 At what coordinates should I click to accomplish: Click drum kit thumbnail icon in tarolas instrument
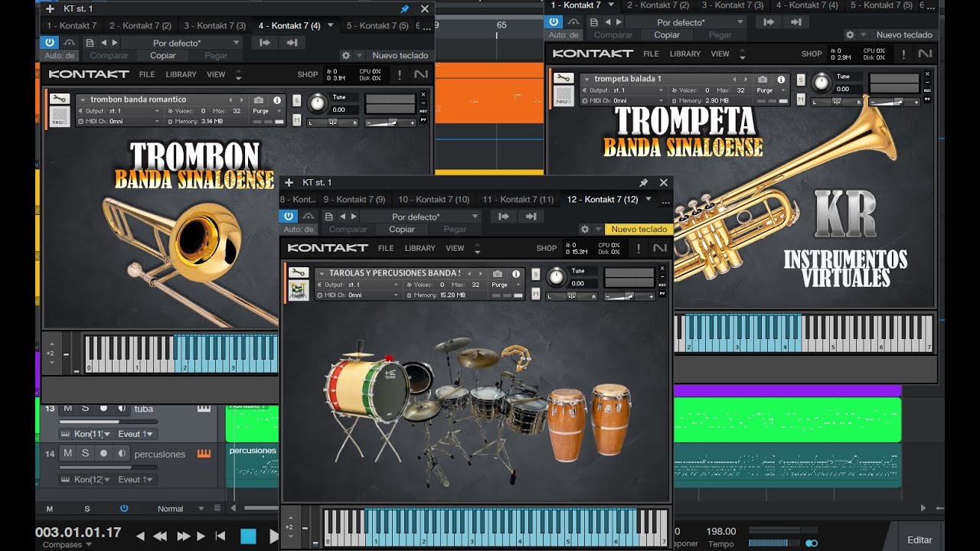[298, 291]
